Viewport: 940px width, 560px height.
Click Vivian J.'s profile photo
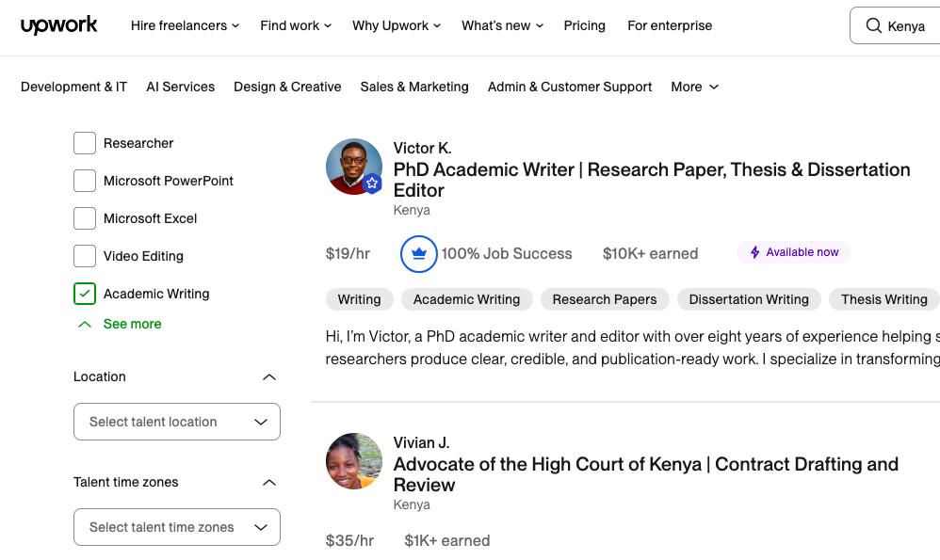tap(353, 461)
